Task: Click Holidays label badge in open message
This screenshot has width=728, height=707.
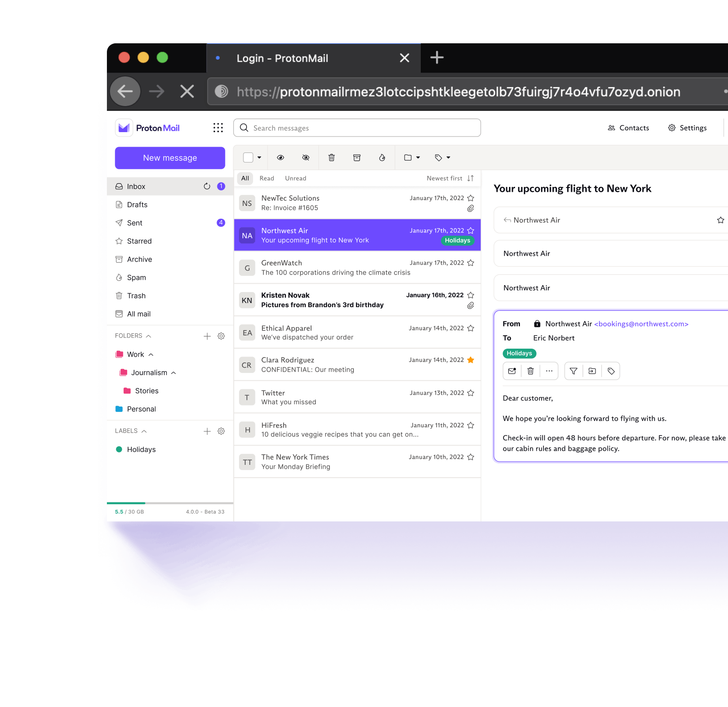Action: 519,353
